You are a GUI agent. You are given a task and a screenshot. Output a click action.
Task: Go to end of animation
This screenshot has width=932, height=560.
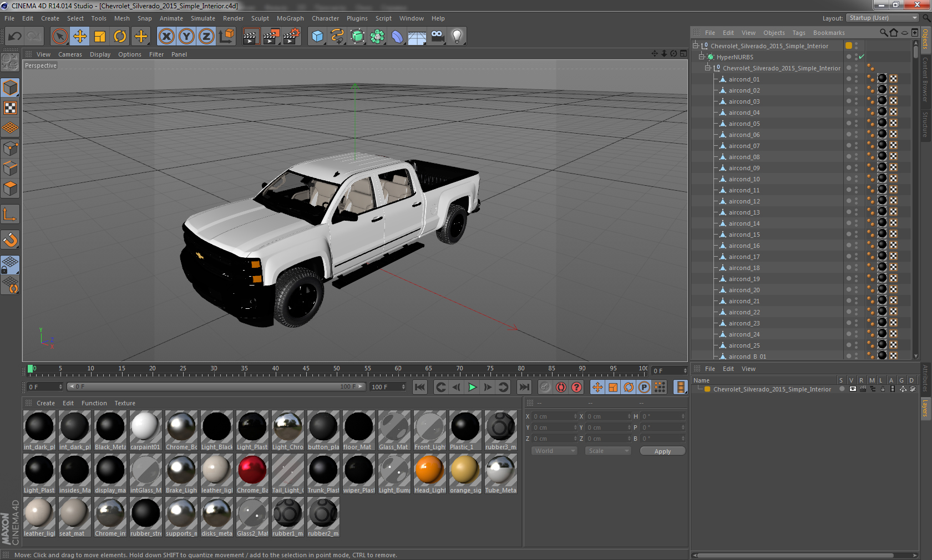(524, 387)
